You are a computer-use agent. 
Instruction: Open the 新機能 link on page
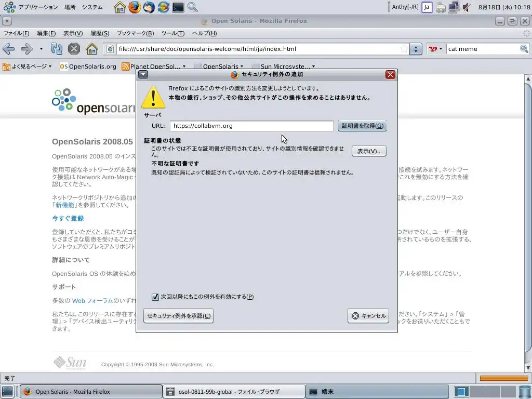pyautogui.click(x=65, y=205)
